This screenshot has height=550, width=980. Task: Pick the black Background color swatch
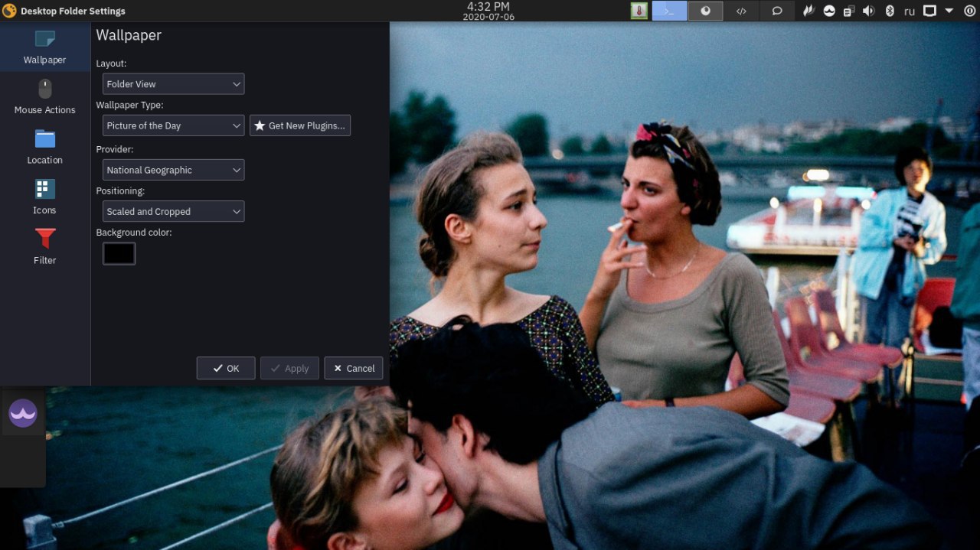coord(119,253)
